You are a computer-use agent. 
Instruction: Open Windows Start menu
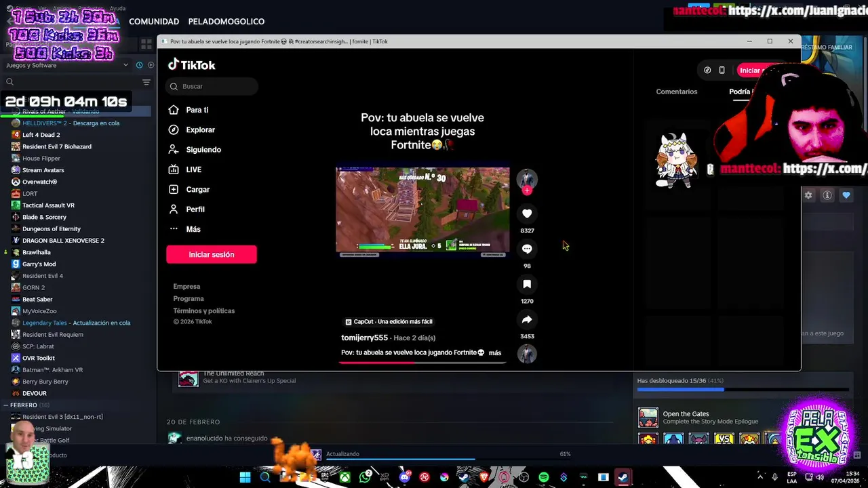click(x=245, y=477)
